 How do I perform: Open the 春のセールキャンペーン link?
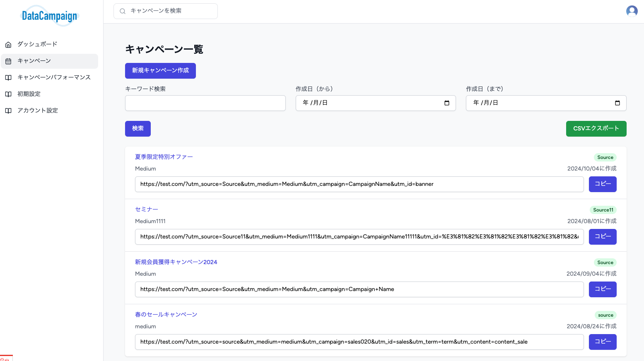pos(166,315)
